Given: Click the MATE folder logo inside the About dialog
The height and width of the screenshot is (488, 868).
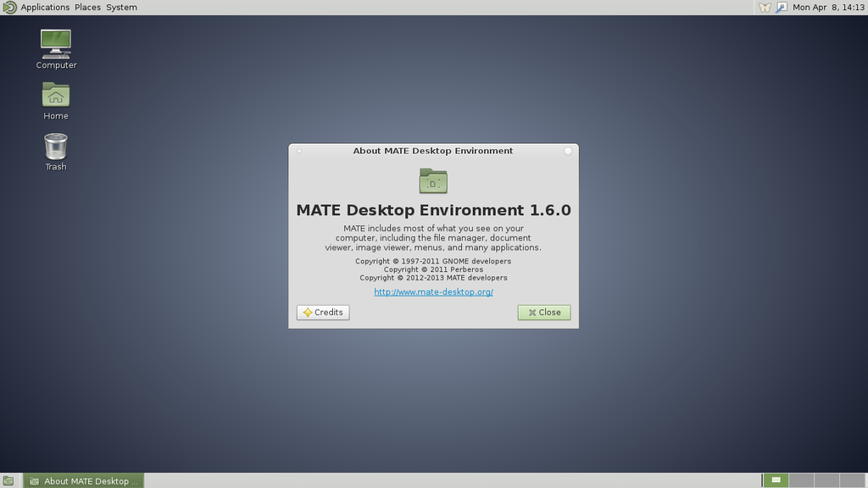Looking at the screenshot, I should pos(433,180).
